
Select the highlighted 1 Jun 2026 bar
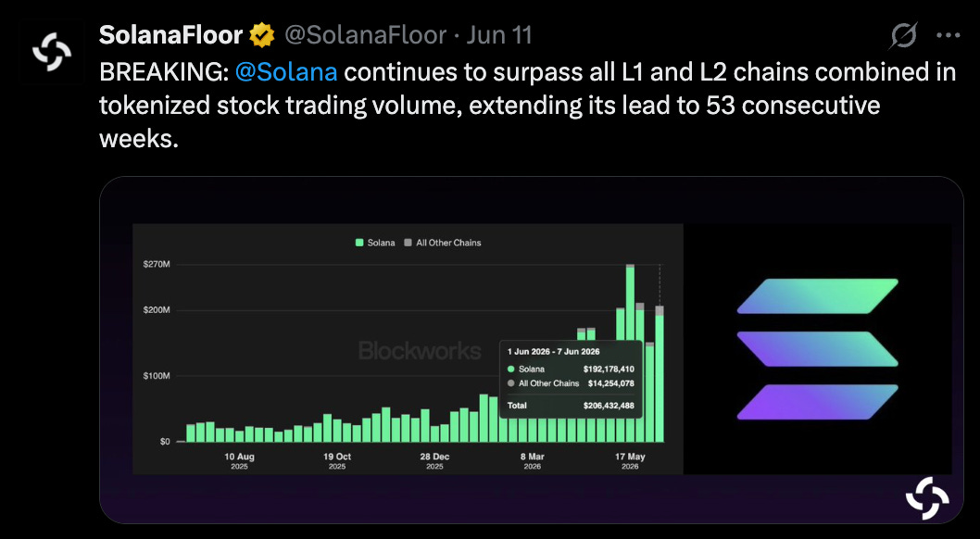pos(660,373)
